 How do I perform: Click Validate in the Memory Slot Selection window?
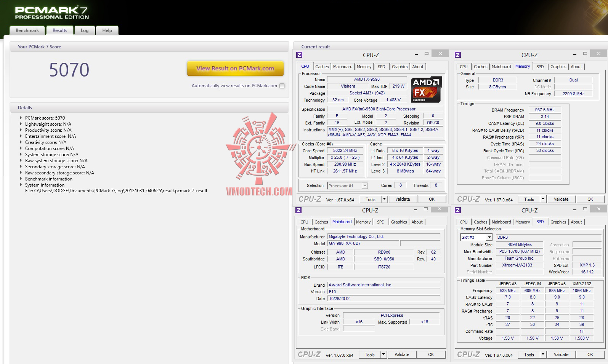coord(561,354)
